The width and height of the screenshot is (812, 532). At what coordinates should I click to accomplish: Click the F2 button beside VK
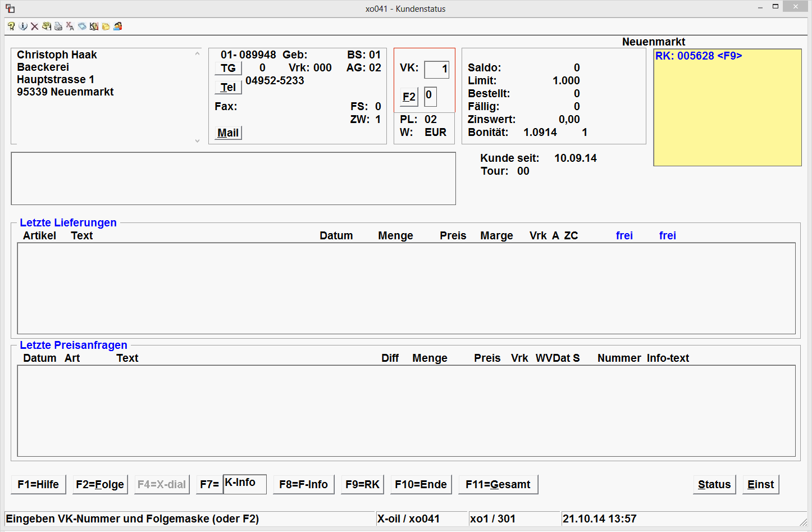click(x=409, y=97)
